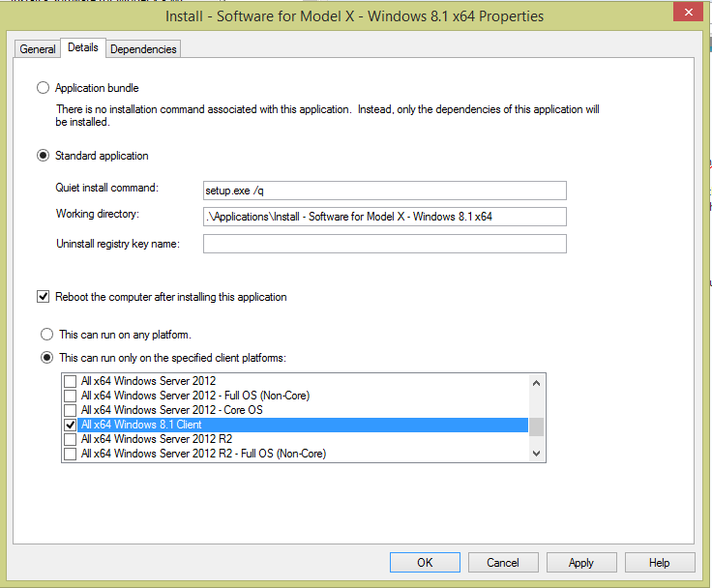This screenshot has height=588, width=712.
Task: Check All x64 Windows Server 2012 box
Action: coord(70,381)
